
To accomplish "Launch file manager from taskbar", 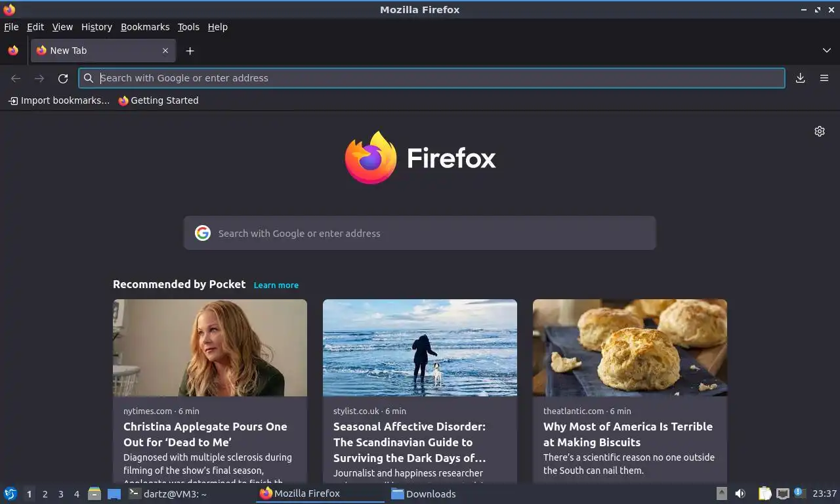I will click(94, 493).
